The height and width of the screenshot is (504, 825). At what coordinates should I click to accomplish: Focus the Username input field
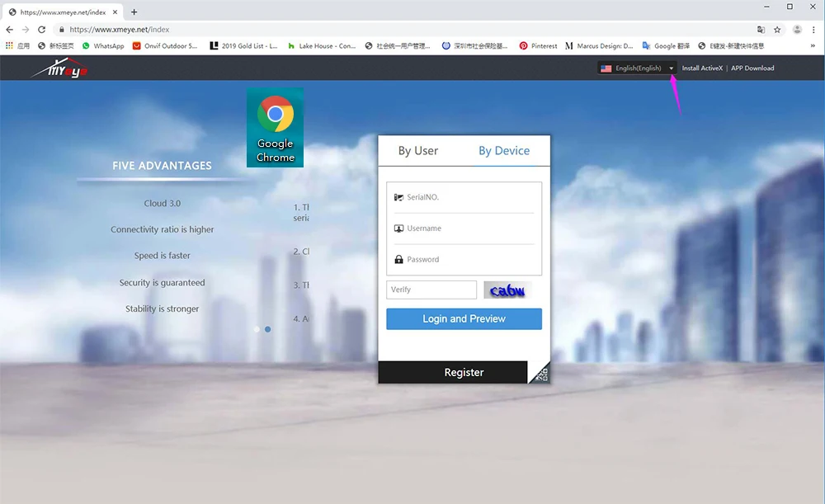pos(464,228)
